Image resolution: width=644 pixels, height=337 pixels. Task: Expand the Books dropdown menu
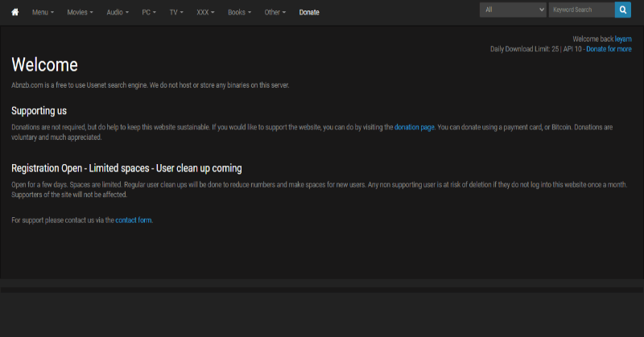pos(239,13)
